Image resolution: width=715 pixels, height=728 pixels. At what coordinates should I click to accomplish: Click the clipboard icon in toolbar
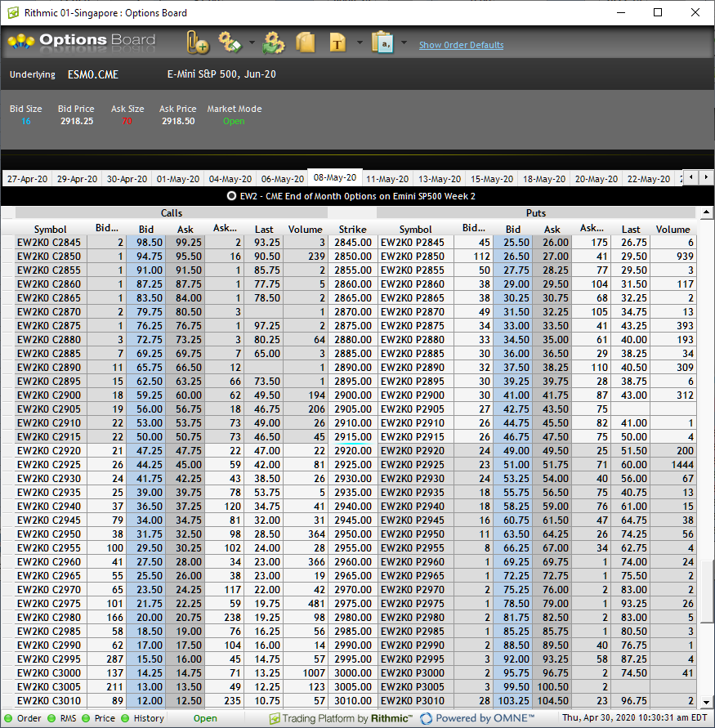pyautogui.click(x=382, y=42)
